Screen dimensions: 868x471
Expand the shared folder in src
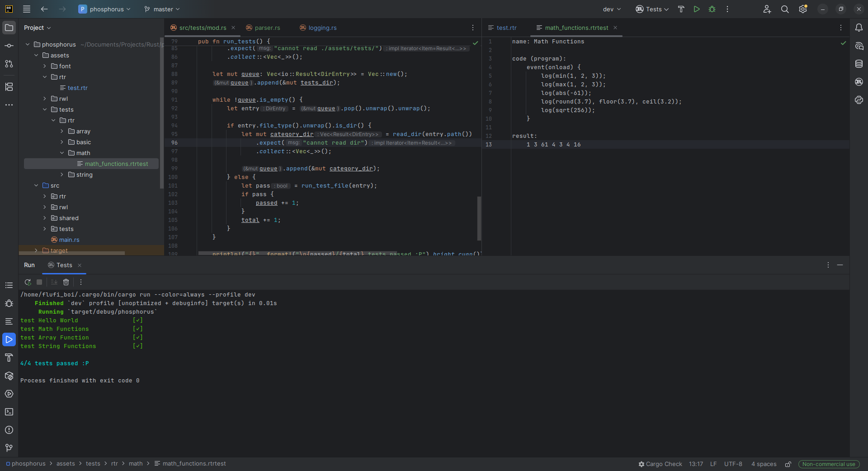coord(45,218)
